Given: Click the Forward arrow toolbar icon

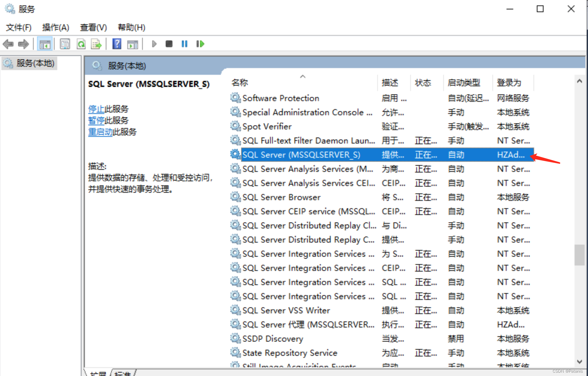Looking at the screenshot, I should click(x=23, y=44).
